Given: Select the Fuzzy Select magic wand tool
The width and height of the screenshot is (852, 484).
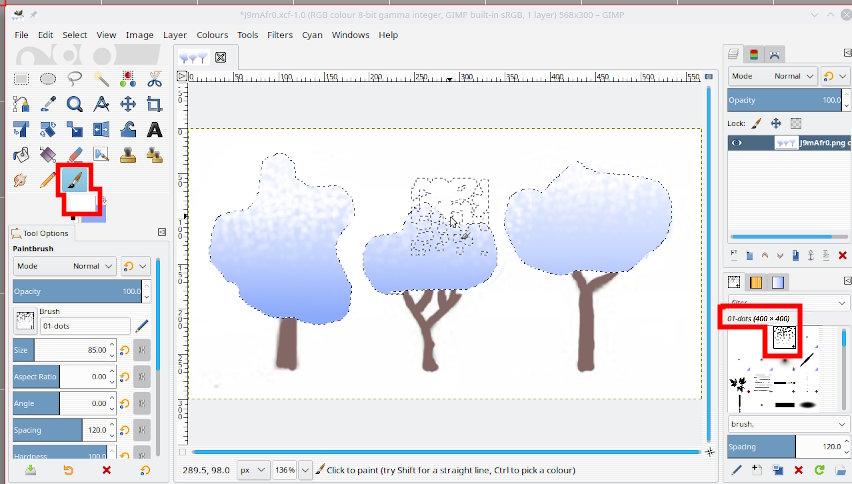Looking at the screenshot, I should [101, 79].
